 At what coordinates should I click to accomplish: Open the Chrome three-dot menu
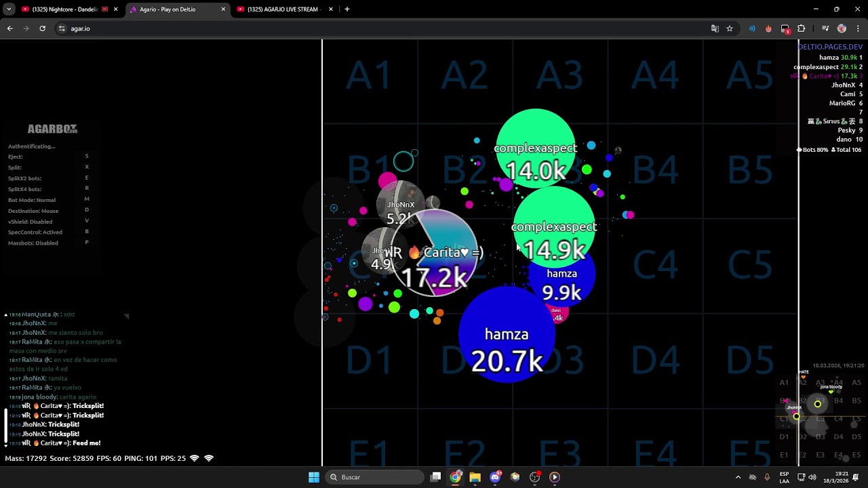point(858,28)
